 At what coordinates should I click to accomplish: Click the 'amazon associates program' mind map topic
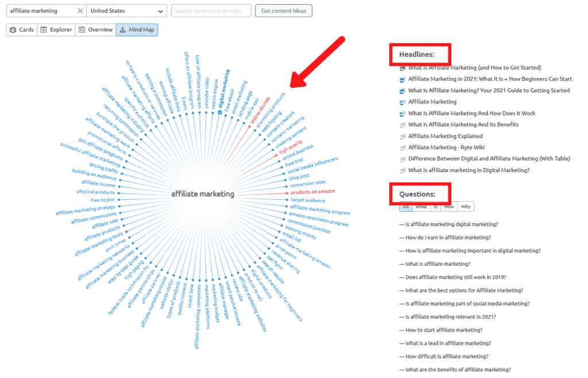click(x=318, y=219)
